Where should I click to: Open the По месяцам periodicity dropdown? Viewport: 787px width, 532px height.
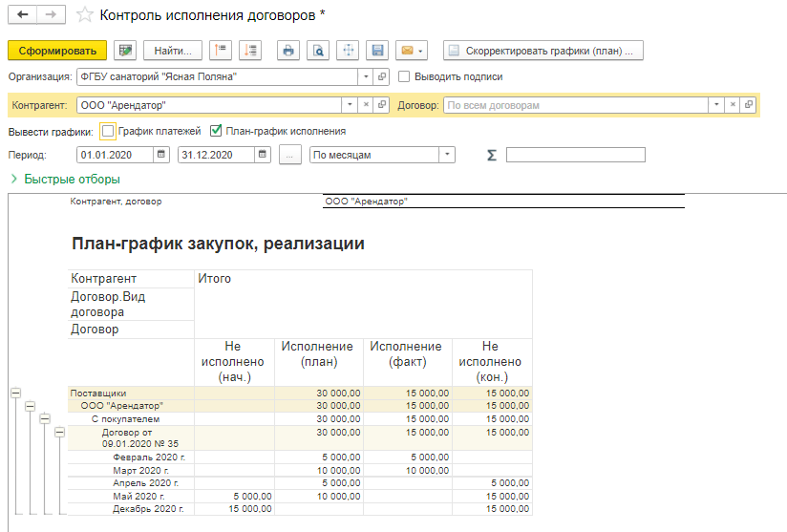point(446,155)
